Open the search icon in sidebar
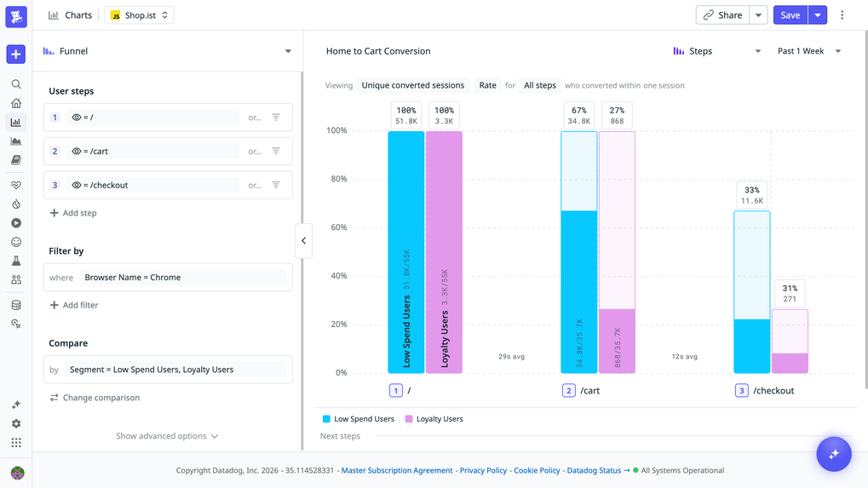The width and height of the screenshot is (868, 488). tap(16, 84)
